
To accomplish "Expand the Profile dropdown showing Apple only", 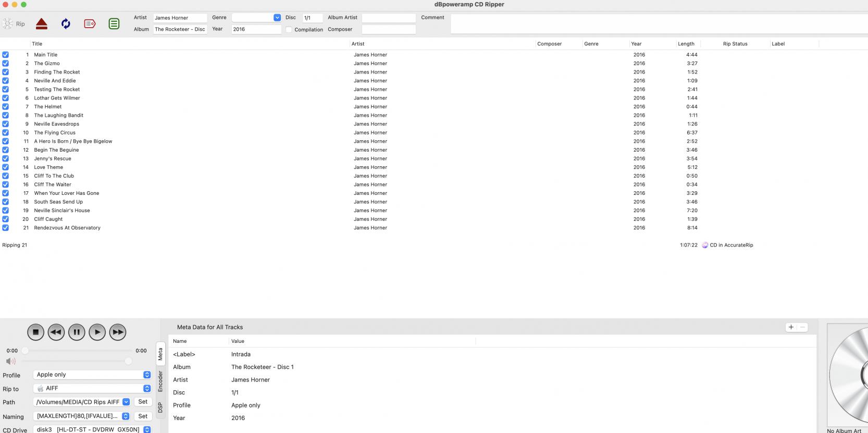I will [147, 375].
